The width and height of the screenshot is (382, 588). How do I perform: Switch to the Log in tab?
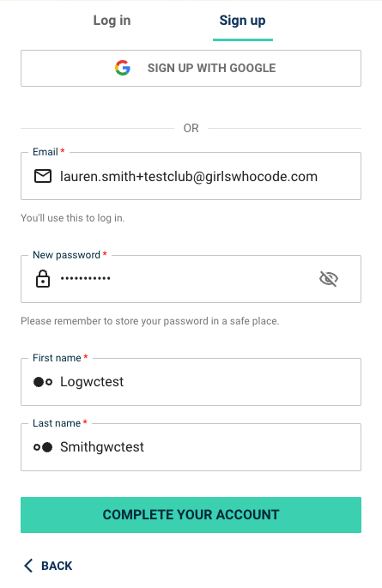click(112, 21)
